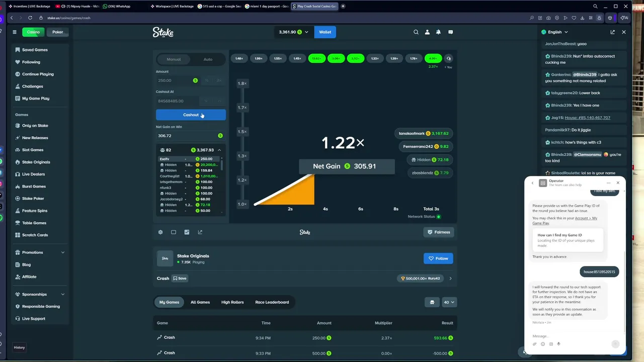Open Stake Originals in sidebar
644x362 pixels.
point(36,162)
